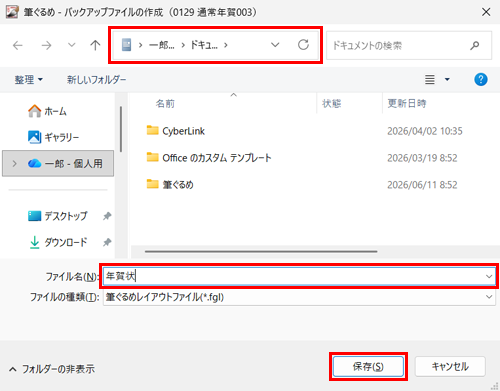
Task: Refresh the current folder view
Action: pyautogui.click(x=303, y=45)
